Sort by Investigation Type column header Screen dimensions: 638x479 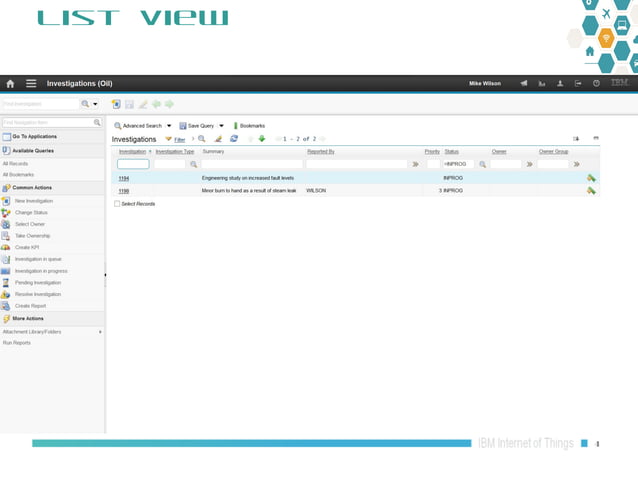point(175,152)
